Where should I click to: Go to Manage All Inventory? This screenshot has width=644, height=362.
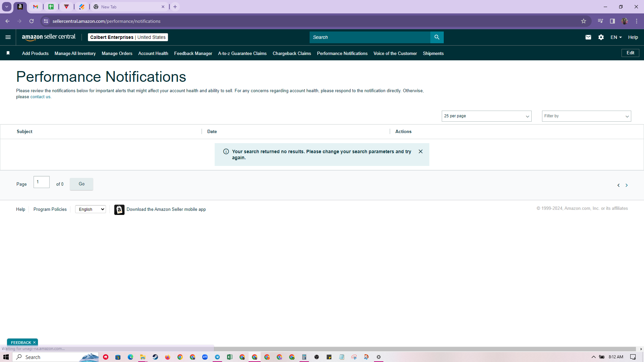click(x=75, y=53)
